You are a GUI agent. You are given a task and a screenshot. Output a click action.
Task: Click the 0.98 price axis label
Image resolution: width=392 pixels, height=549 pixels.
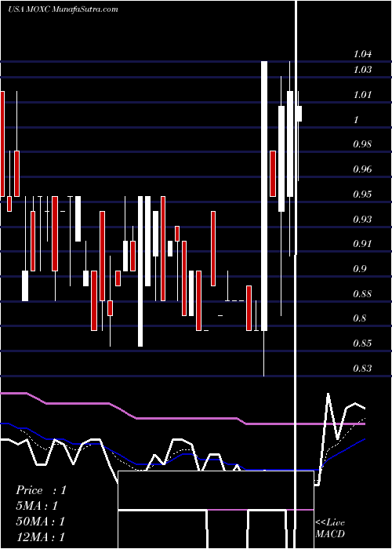[x=362, y=144]
